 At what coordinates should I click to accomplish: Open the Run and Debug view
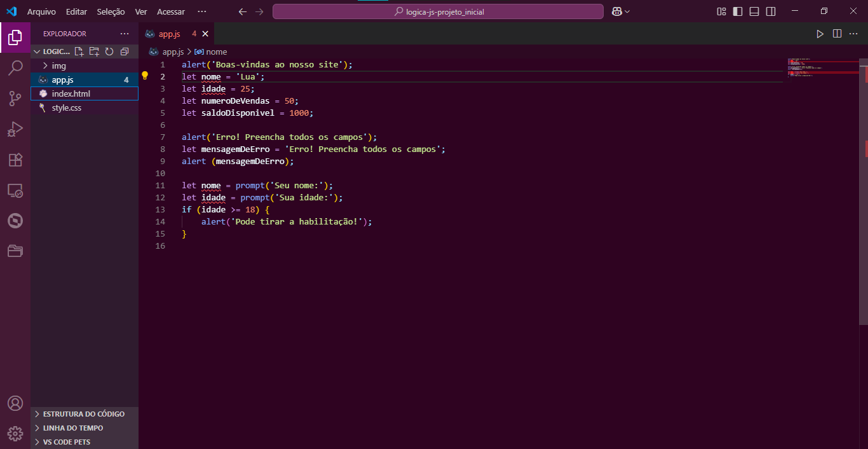(x=15, y=129)
